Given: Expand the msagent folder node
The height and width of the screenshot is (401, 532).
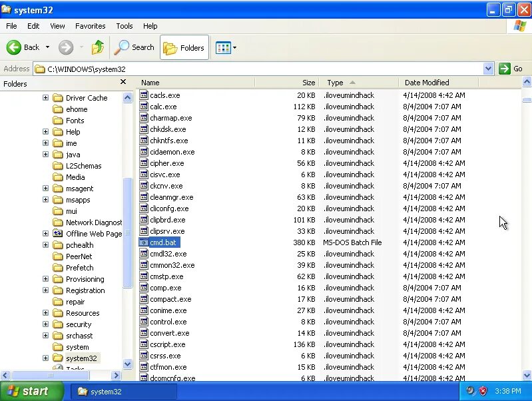Looking at the screenshot, I should (x=45, y=189).
